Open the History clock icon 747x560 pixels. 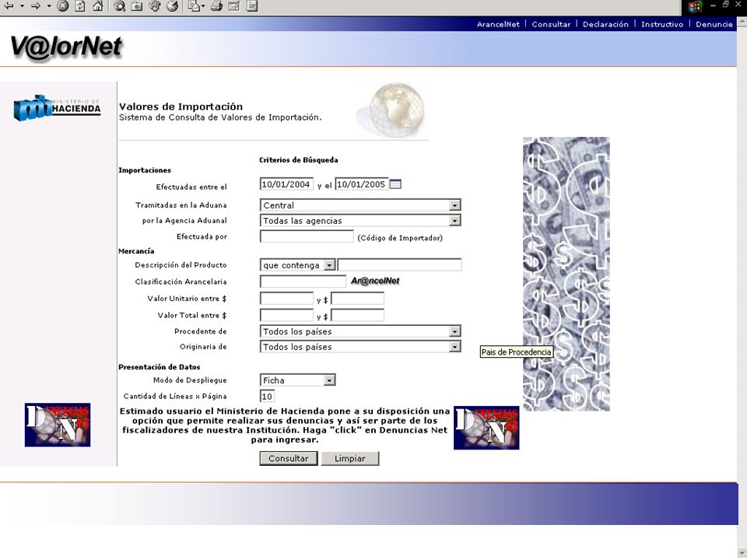pos(173,5)
